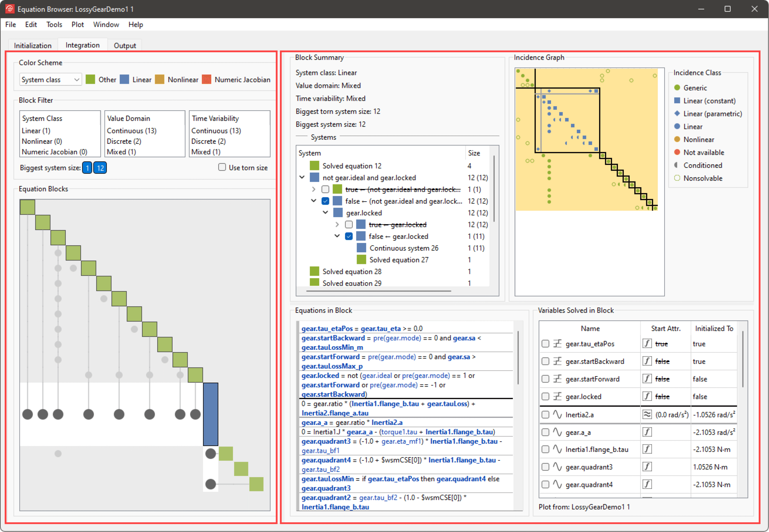The height and width of the screenshot is (532, 769).
Task: Select Solved equation 12 row
Action: [x=393, y=166]
